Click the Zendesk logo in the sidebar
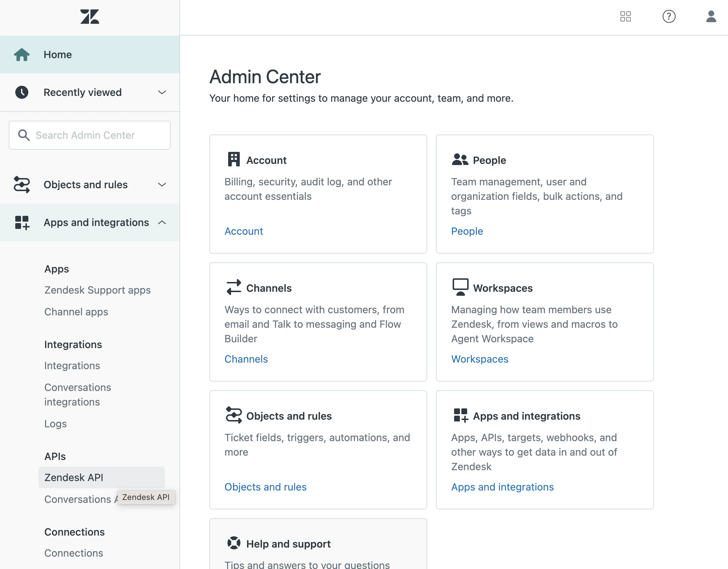 click(89, 16)
